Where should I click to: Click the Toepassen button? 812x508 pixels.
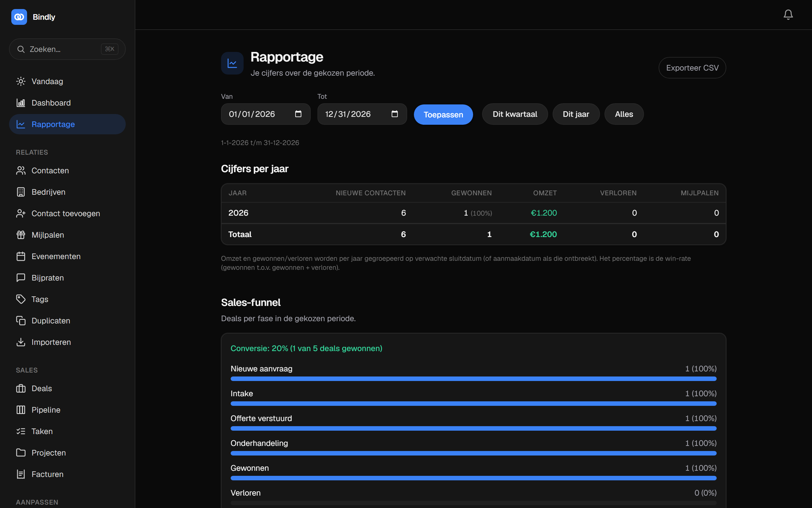coord(443,115)
